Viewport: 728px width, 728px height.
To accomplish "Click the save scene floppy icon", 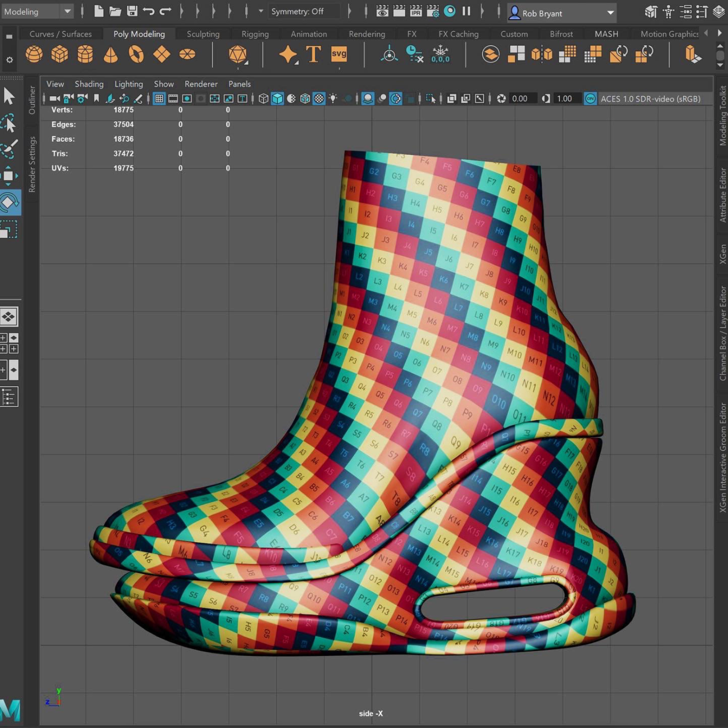I will pos(132,11).
